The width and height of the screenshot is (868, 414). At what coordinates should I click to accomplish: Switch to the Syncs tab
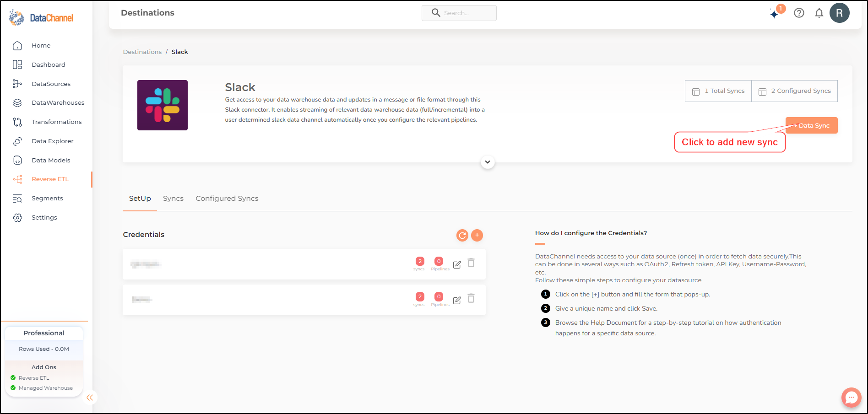173,199
